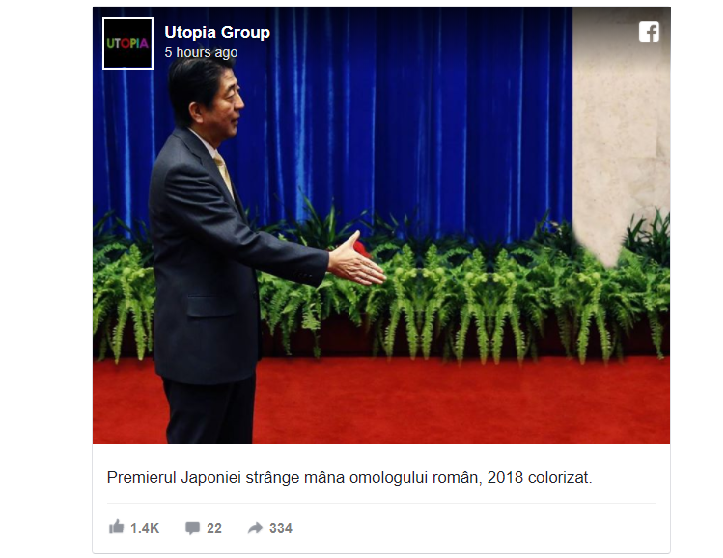Click the post caption text
Image resolution: width=723 pixels, height=558 pixels.
[x=349, y=477]
